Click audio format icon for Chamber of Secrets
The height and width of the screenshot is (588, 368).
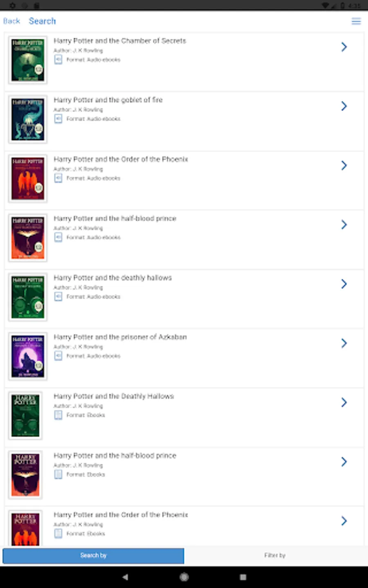pyautogui.click(x=58, y=60)
